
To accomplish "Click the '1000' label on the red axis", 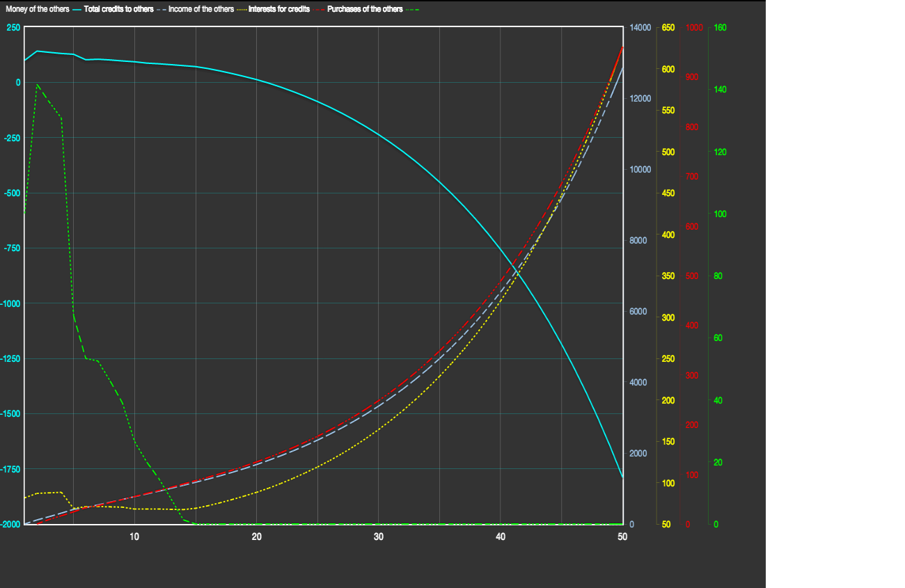I will 694,27.
